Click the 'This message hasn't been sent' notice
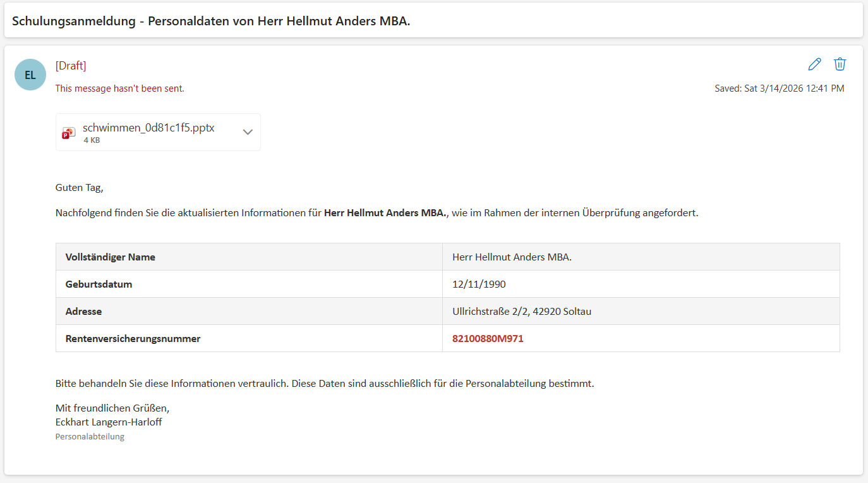868x483 pixels. pos(120,89)
